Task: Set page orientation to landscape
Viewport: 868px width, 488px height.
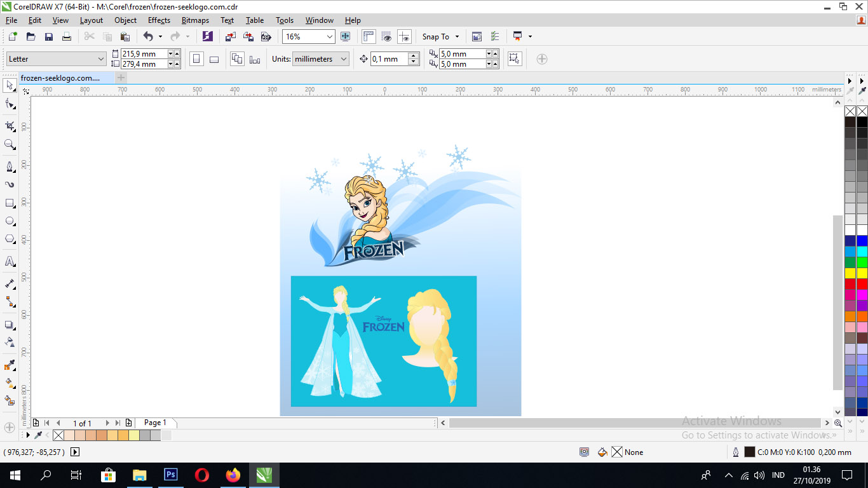Action: pos(214,59)
